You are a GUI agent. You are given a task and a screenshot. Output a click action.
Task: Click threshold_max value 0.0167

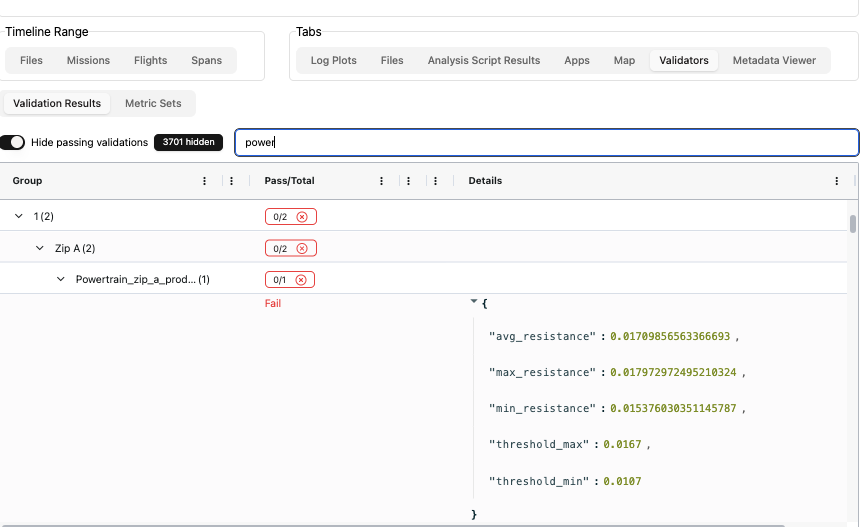click(622, 444)
